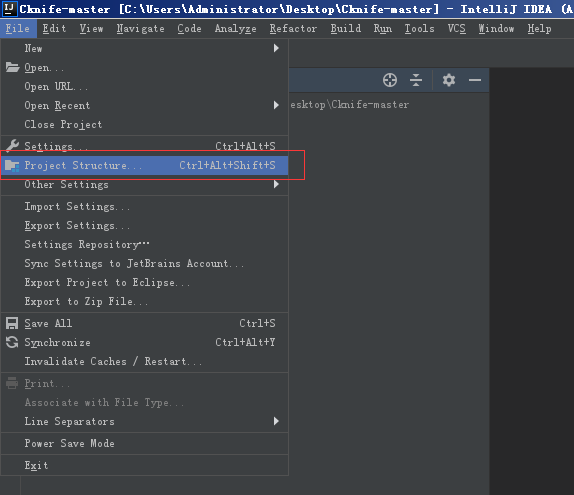Open Settings Repository... entry
The width and height of the screenshot is (574, 495).
pos(144,245)
